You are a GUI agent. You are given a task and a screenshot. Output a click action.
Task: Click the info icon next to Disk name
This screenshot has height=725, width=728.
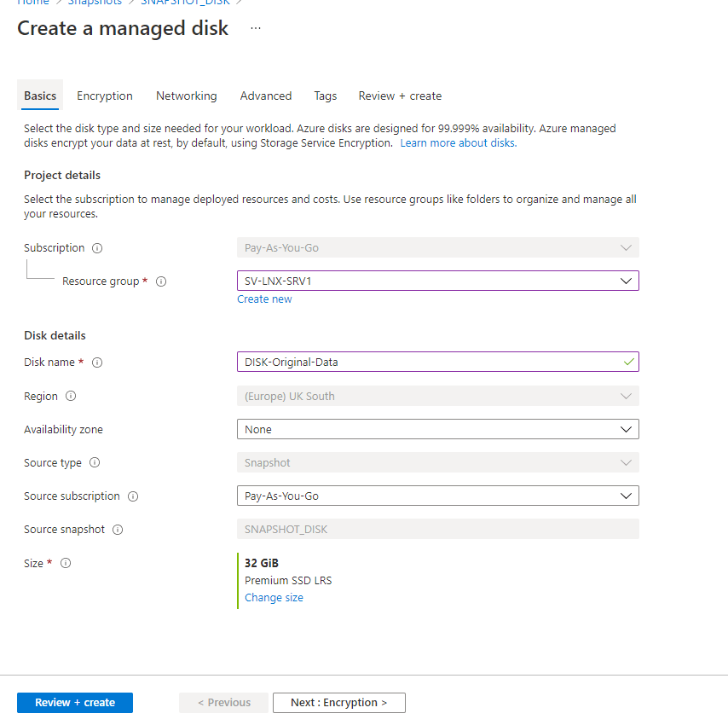97,362
